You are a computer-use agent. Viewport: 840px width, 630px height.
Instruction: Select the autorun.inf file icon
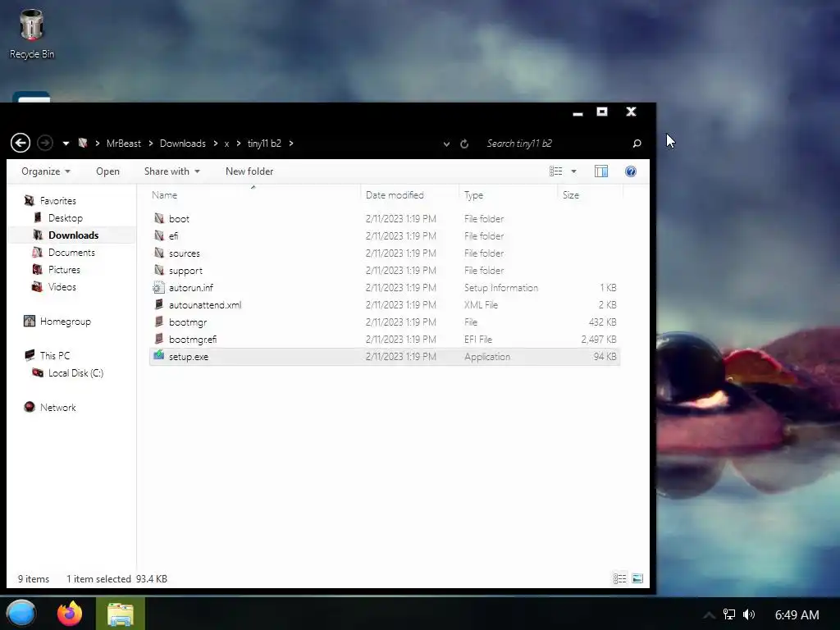point(158,287)
